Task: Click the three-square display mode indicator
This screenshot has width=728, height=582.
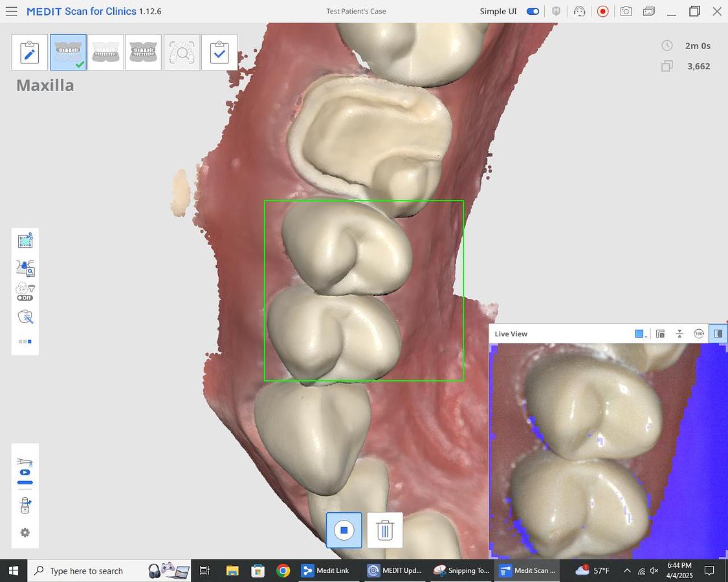Action: coord(25,341)
